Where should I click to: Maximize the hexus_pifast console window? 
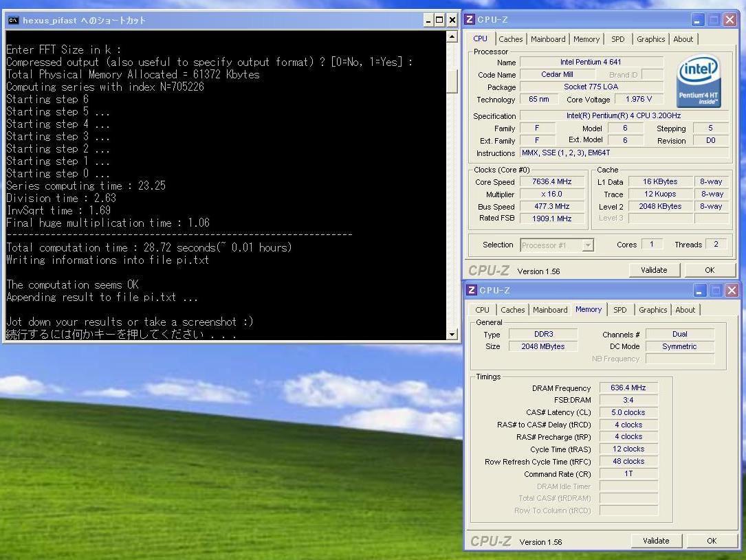point(439,20)
